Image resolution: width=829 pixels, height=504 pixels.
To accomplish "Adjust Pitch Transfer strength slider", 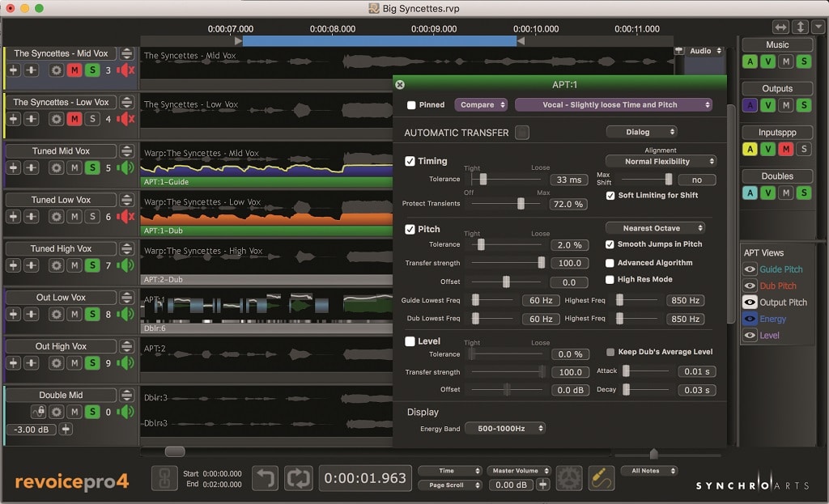I will (541, 263).
